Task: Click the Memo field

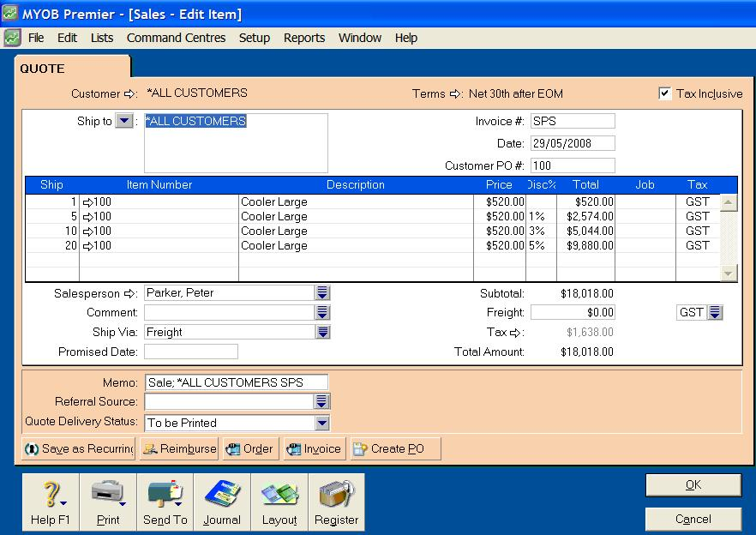Action: [237, 382]
